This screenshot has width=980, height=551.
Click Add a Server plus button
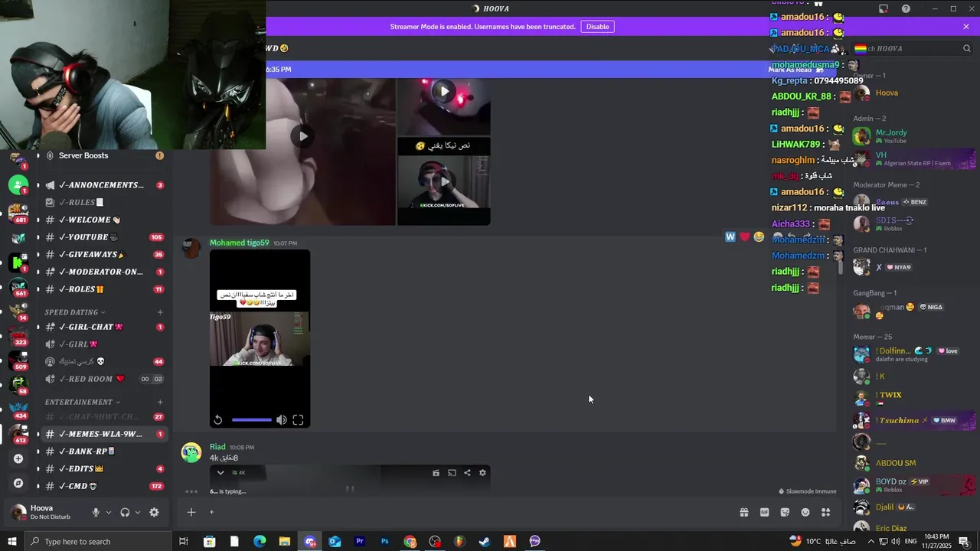click(x=18, y=458)
